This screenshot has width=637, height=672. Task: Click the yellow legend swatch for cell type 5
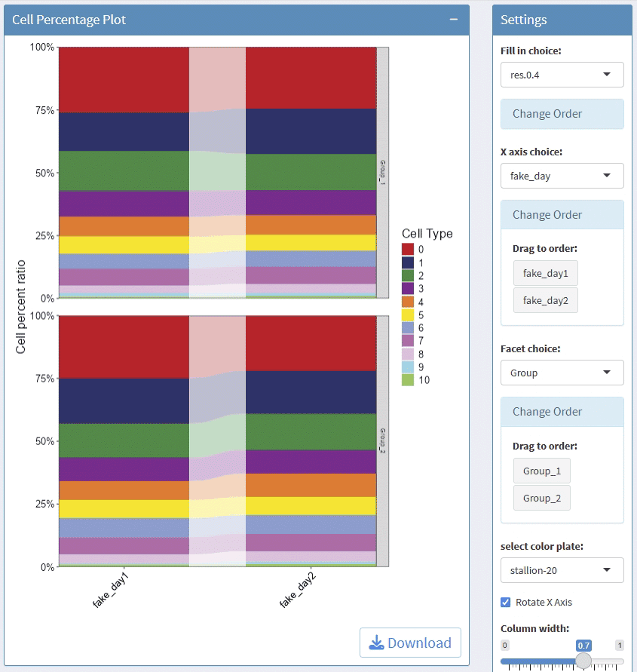coord(408,315)
